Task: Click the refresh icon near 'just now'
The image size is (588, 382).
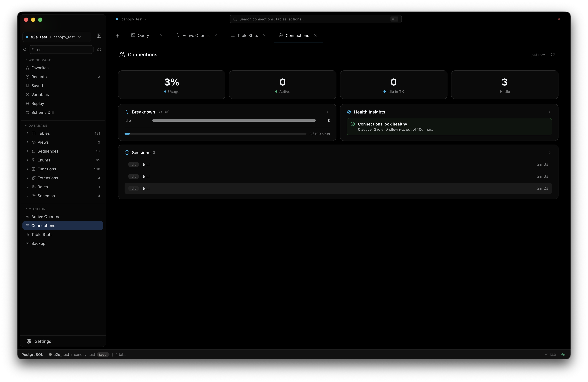Action: tap(553, 54)
